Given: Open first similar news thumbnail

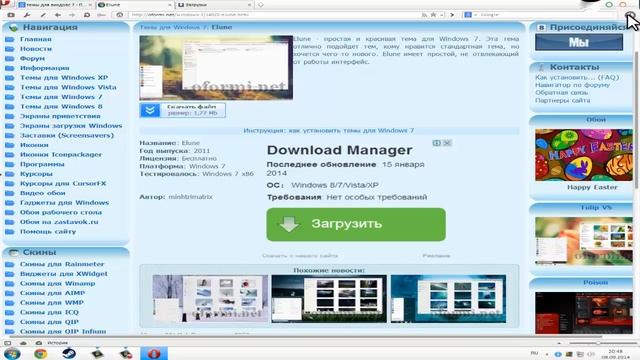Looking at the screenshot, I should pos(210,299).
